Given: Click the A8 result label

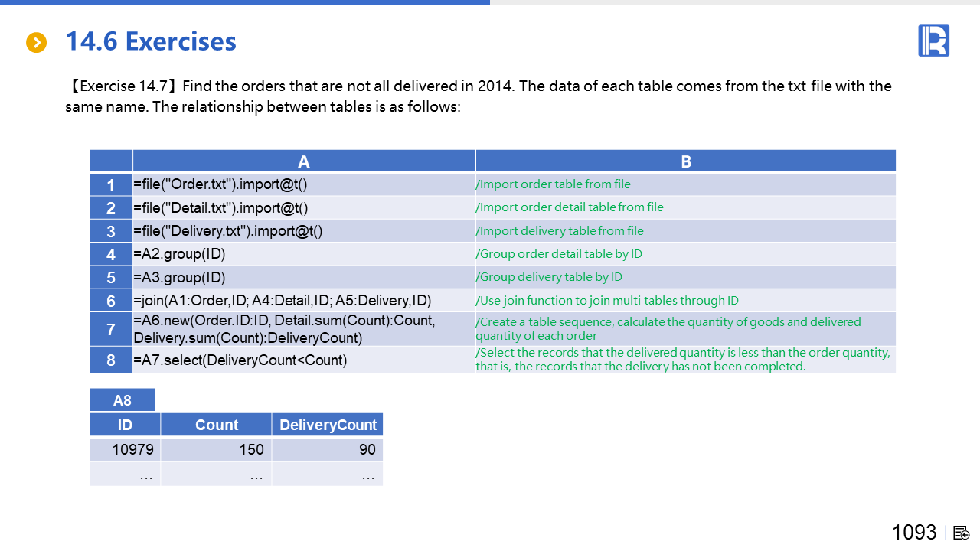Looking at the screenshot, I should 122,400.
